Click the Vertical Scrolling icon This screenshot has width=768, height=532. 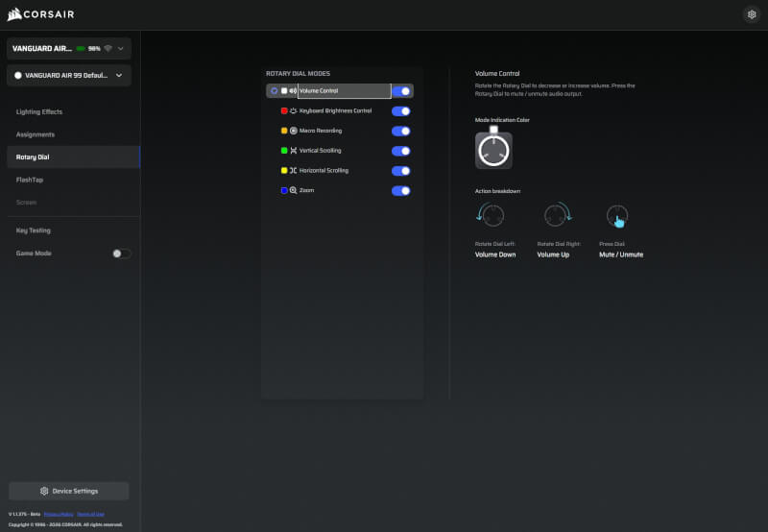pos(294,151)
